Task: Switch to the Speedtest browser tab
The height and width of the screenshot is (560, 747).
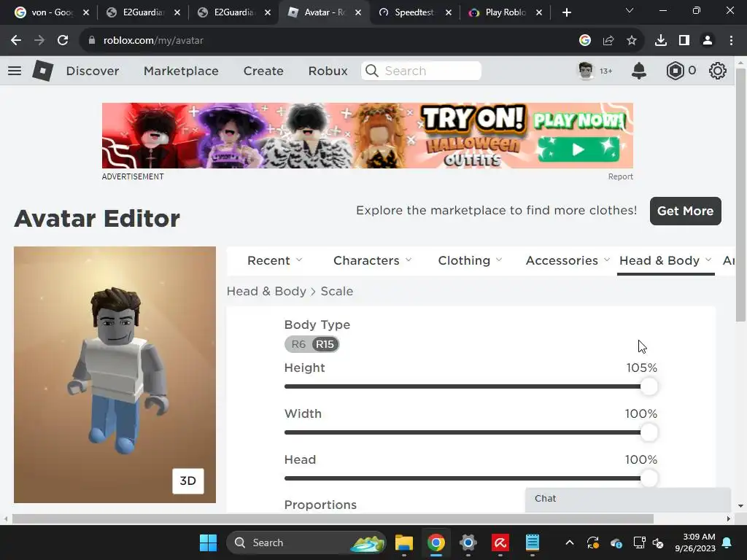Action: 414,12
